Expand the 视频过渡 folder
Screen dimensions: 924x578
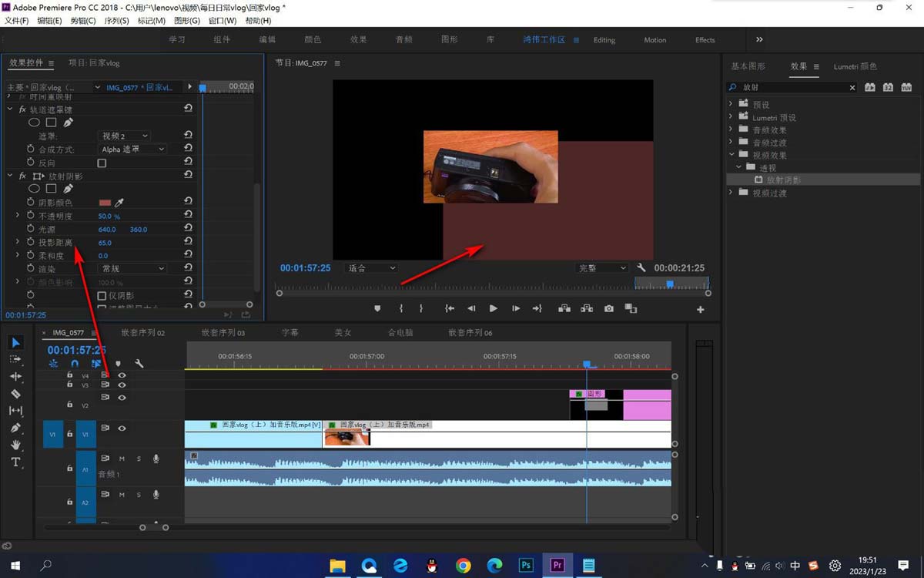point(731,193)
